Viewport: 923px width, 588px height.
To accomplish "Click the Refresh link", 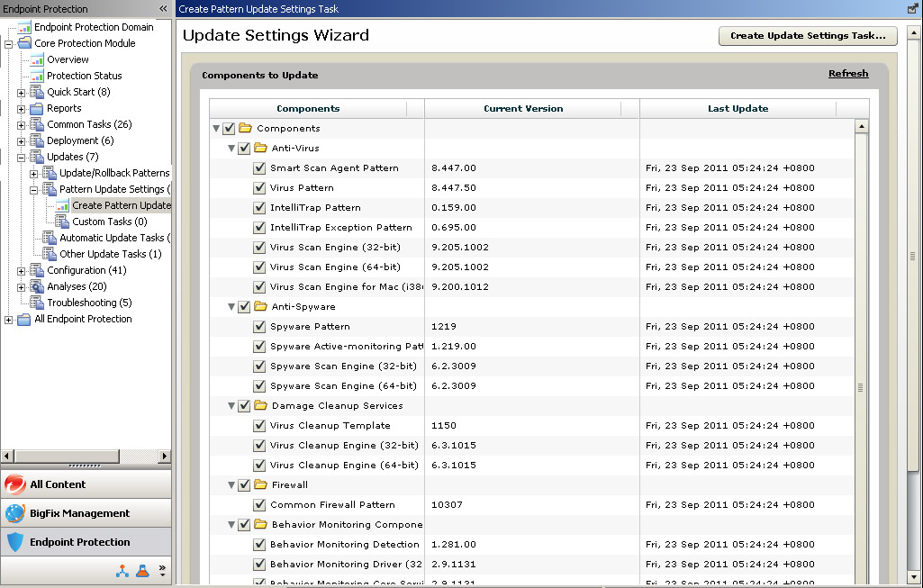I will click(848, 74).
